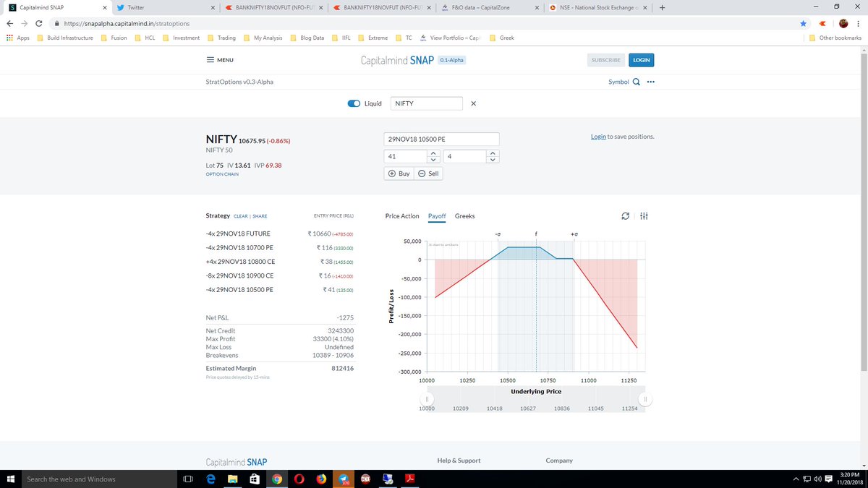Open Other bookmarks folder

tap(835, 38)
